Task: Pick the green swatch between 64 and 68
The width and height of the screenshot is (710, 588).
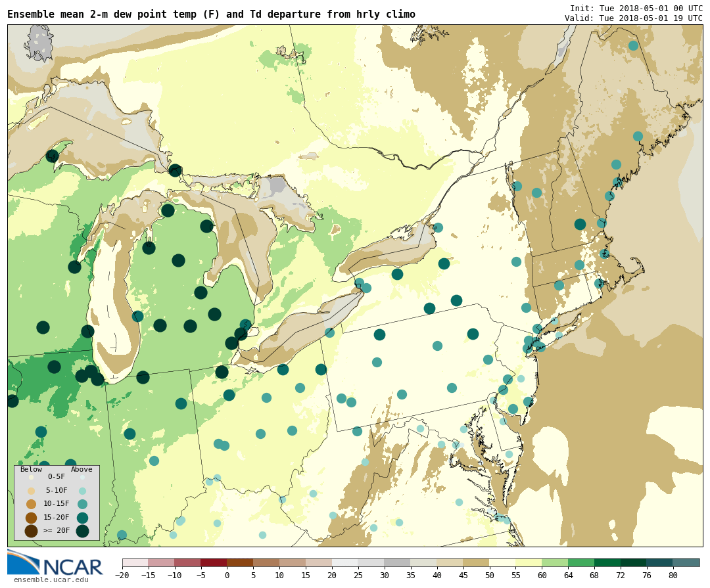Action: pos(581,562)
